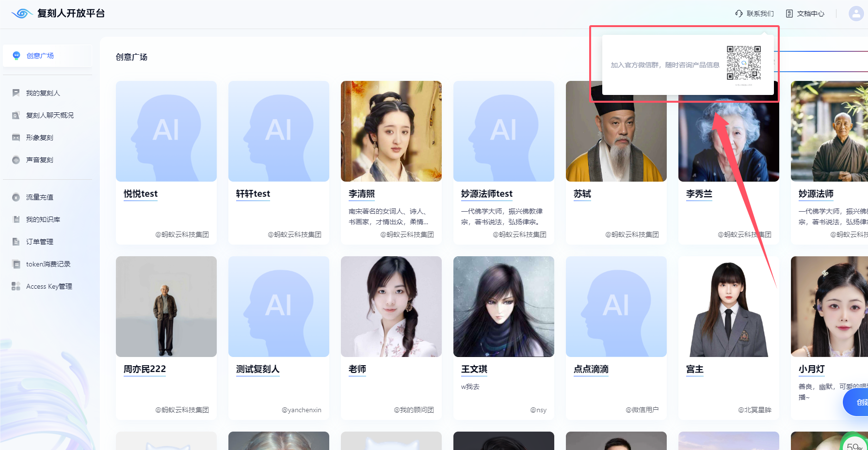This screenshot has width=868, height=450.
Task: Select the 声音复刻 icon in sidebar
Action: (x=16, y=160)
